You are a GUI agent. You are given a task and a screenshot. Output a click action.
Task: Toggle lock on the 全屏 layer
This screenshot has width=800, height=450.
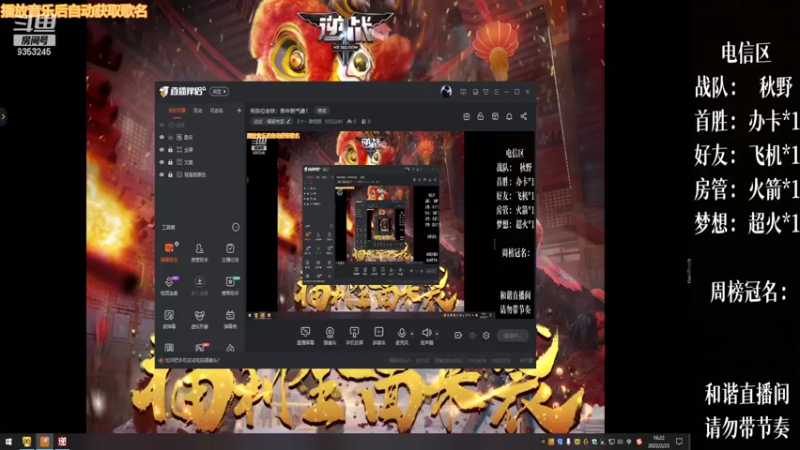pos(170,149)
